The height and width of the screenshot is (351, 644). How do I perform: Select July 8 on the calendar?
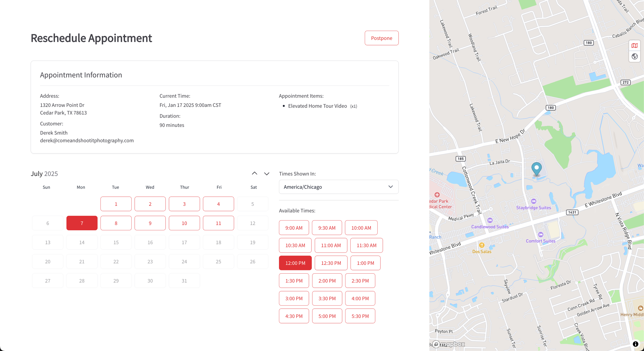point(116,223)
